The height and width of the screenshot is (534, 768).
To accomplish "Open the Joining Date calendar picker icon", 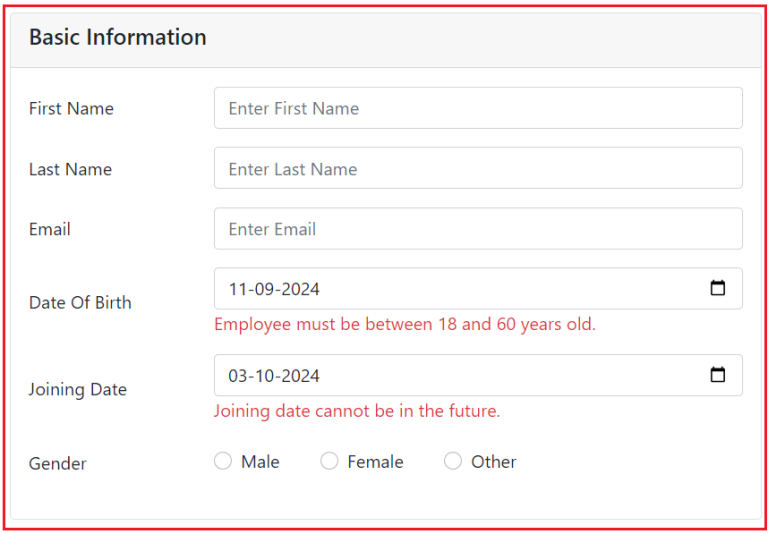I will (x=717, y=376).
